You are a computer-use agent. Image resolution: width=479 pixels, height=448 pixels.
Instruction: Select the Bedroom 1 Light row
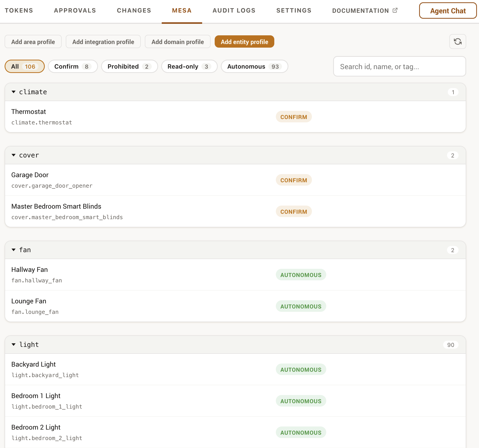235,401
